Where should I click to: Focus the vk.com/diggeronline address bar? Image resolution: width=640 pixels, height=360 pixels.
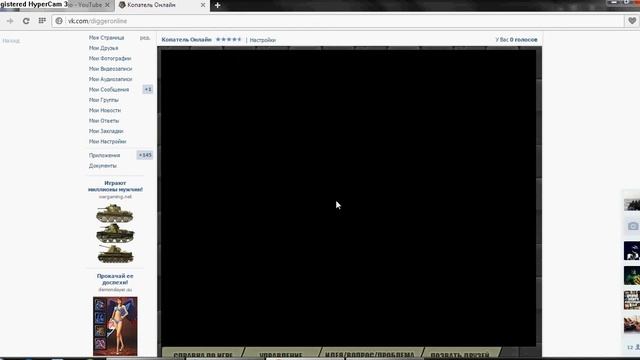point(339,21)
